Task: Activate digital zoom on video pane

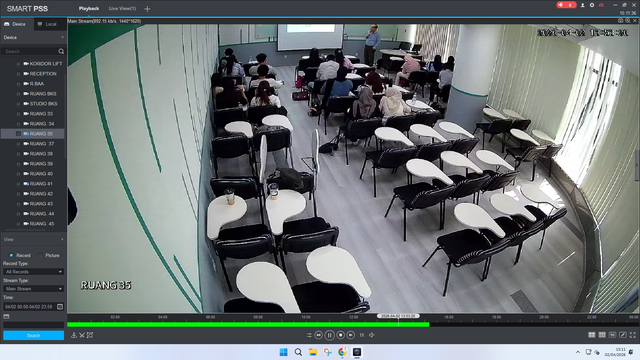Action: [628, 20]
